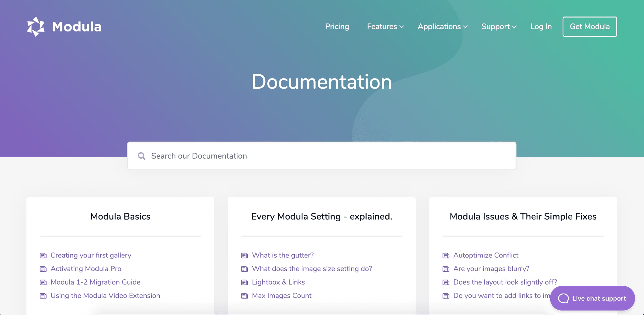Click in the Search our Documentation field
Screen dimensions: 644x315
pyautogui.click(x=321, y=156)
